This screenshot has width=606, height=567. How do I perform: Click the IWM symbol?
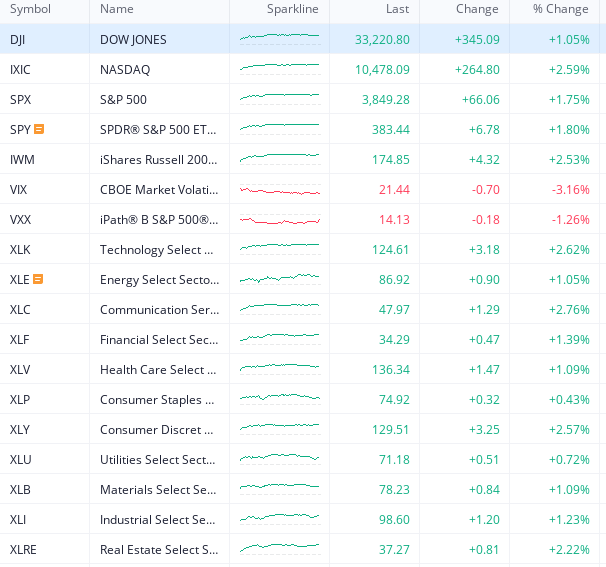22,159
